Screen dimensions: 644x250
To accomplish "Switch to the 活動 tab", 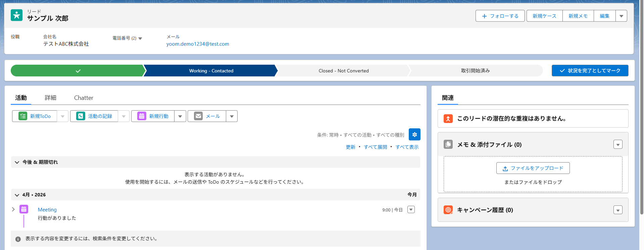I will tap(21, 98).
